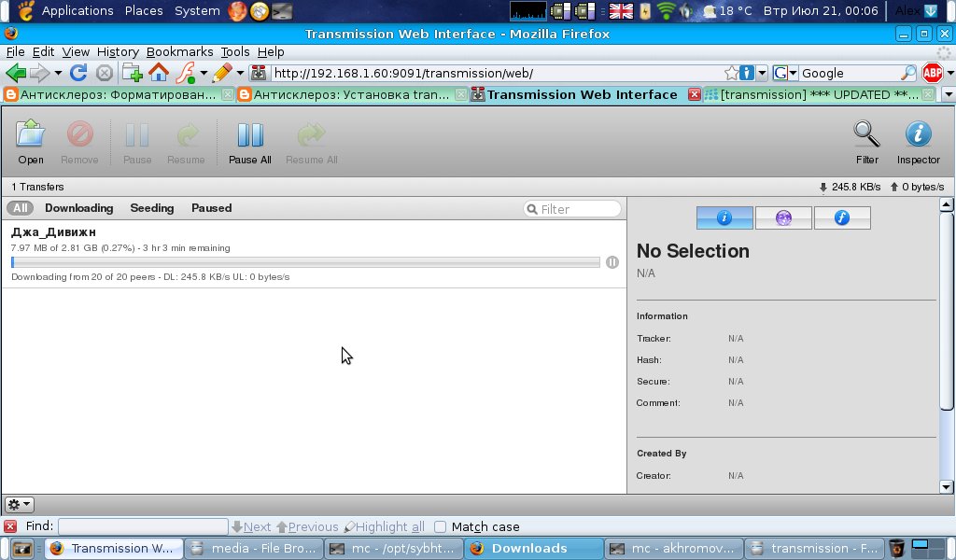Bookmark this page with the star
This screenshot has width=956, height=560.
(732, 73)
